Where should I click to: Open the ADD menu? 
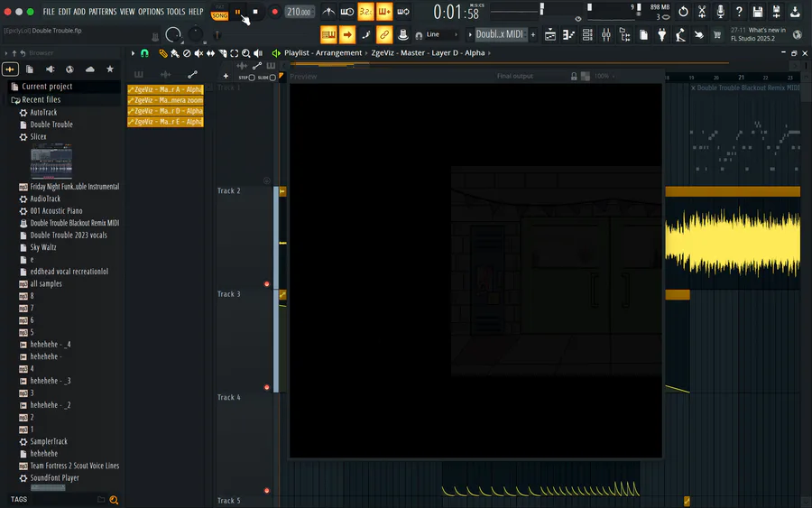79,12
